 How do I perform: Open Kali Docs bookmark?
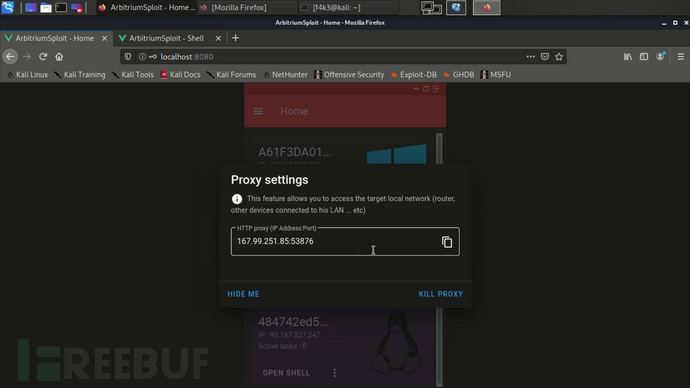180,75
